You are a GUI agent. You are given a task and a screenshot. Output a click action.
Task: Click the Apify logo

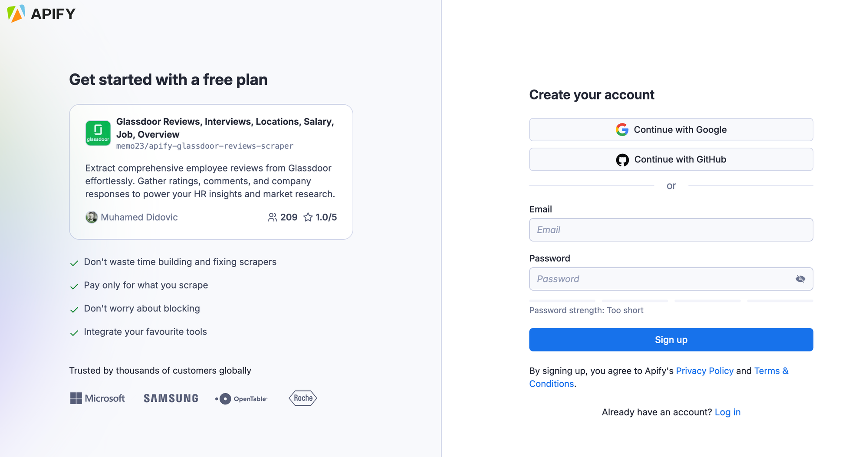pyautogui.click(x=41, y=13)
